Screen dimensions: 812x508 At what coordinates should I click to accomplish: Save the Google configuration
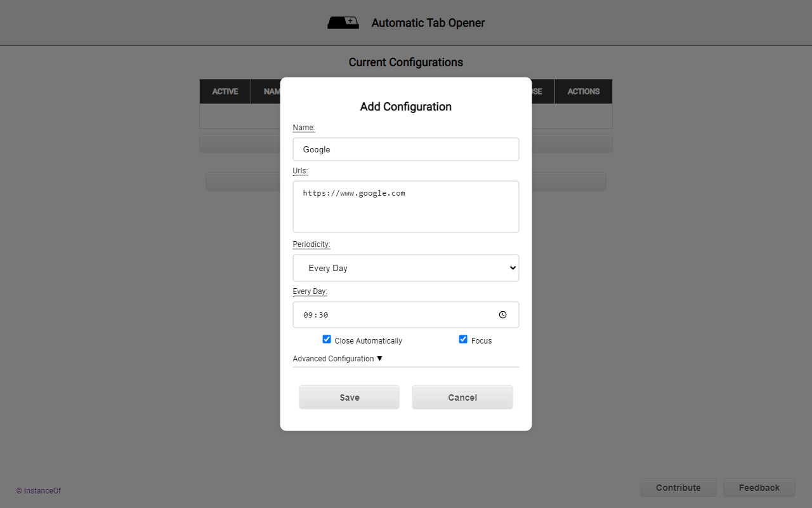pyautogui.click(x=349, y=397)
